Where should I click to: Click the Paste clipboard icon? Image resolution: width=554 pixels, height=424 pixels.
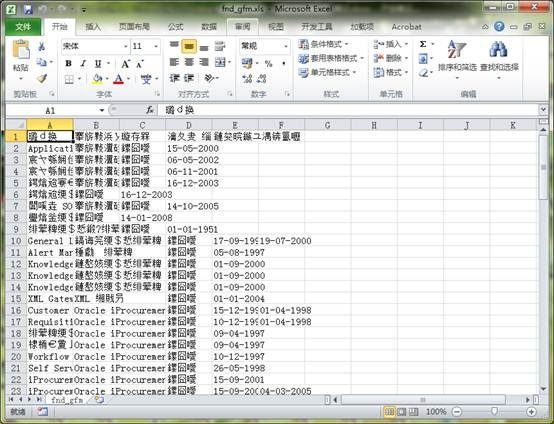20,49
